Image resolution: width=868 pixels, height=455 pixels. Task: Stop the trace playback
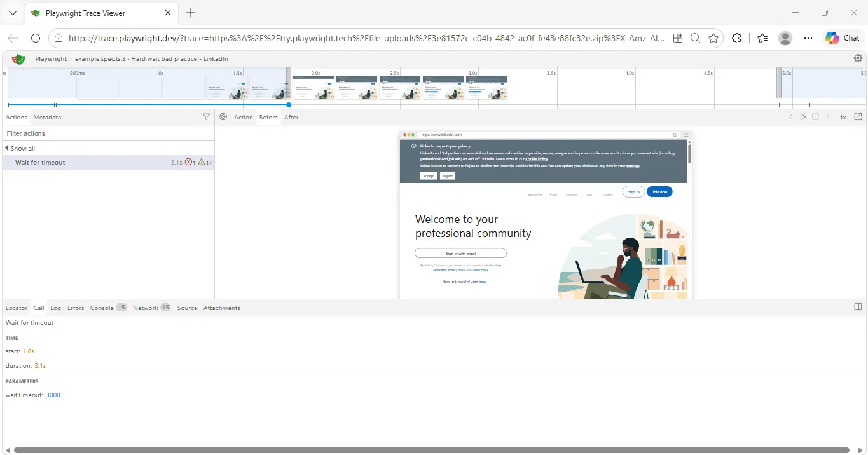click(x=815, y=117)
